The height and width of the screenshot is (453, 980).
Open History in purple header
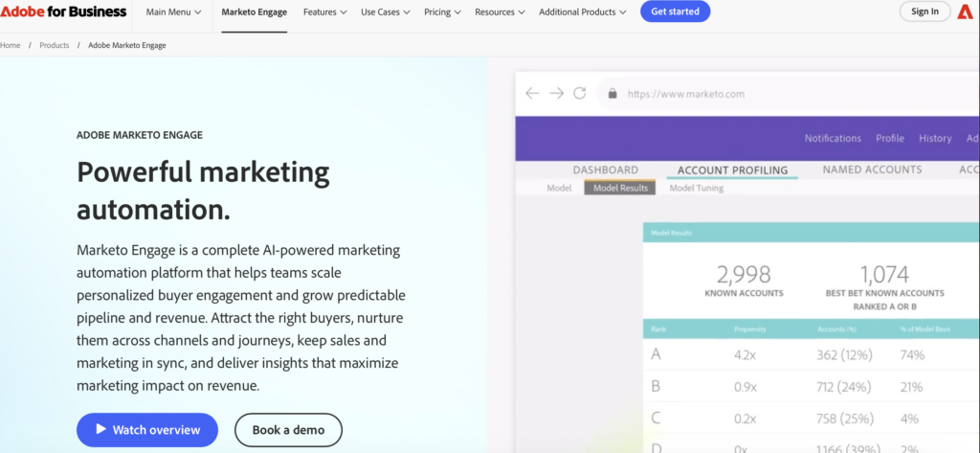935,138
